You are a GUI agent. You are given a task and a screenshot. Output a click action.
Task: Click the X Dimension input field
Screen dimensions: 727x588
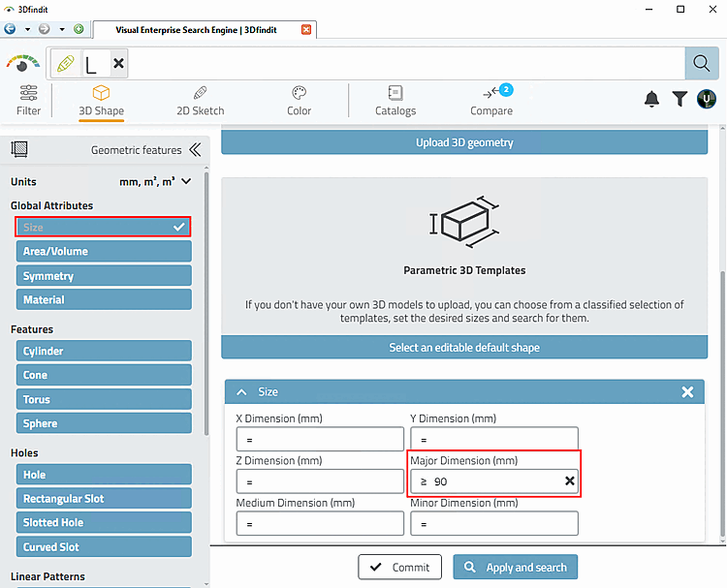[x=320, y=439]
